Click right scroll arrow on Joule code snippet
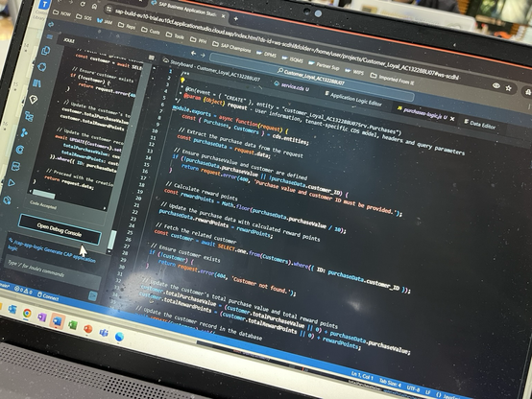The width and height of the screenshot is (532, 399). pyautogui.click(x=104, y=208)
